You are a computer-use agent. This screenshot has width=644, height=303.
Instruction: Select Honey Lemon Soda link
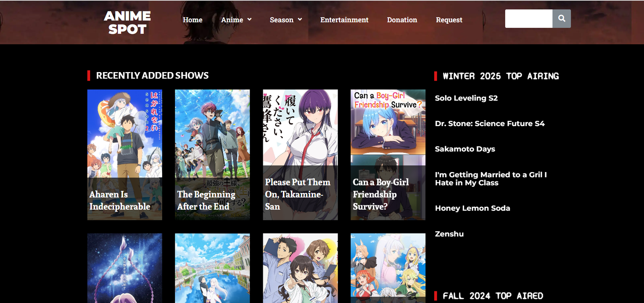pos(472,208)
